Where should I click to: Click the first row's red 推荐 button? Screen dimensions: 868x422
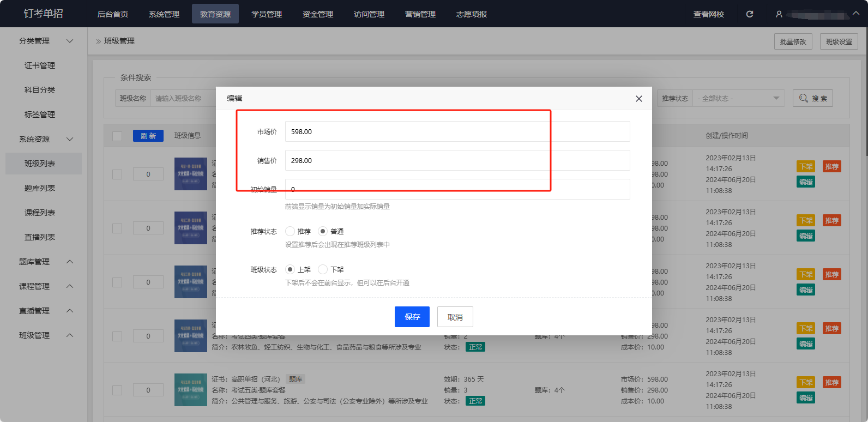[x=832, y=166]
